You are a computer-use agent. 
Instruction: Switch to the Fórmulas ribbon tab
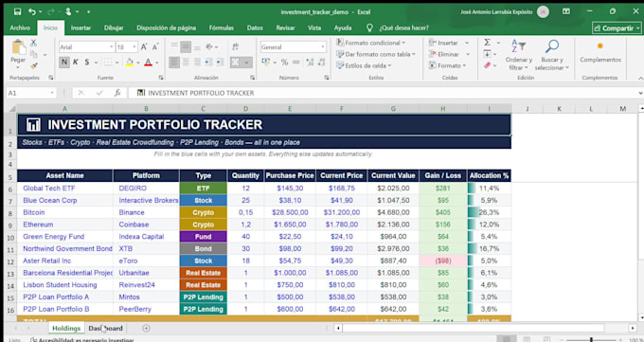[x=222, y=28]
